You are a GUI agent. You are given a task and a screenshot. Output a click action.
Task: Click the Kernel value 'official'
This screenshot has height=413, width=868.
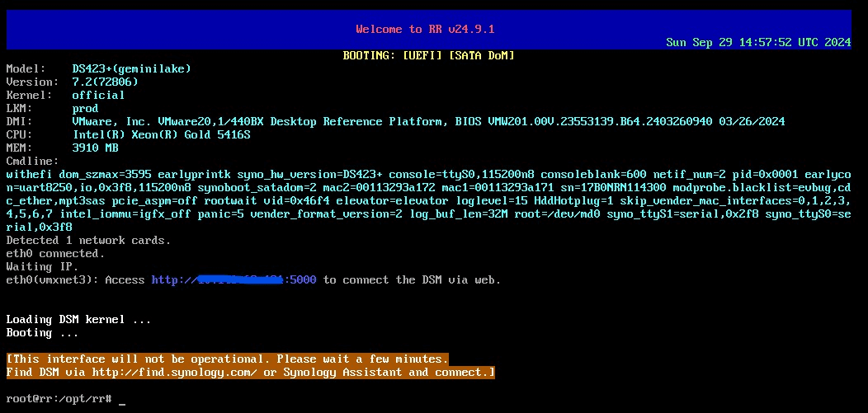click(x=98, y=95)
